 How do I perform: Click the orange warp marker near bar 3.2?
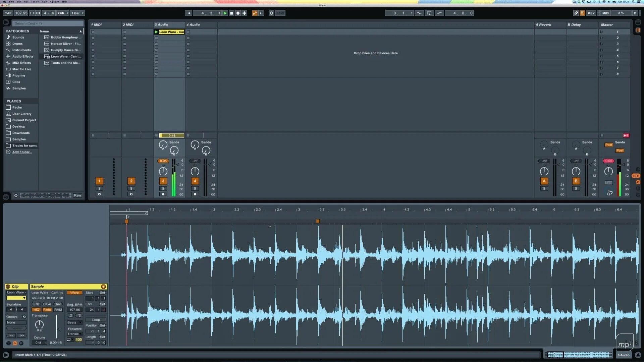(318, 221)
